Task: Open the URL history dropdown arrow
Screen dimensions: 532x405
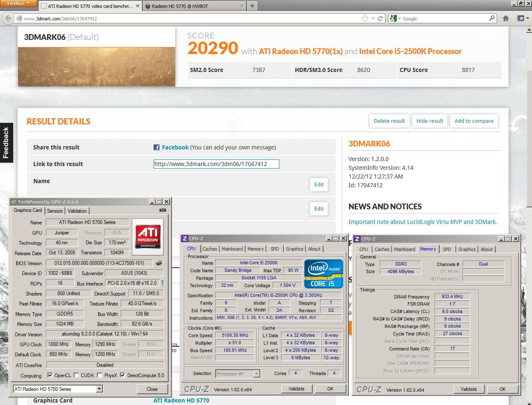Action: coord(373,18)
